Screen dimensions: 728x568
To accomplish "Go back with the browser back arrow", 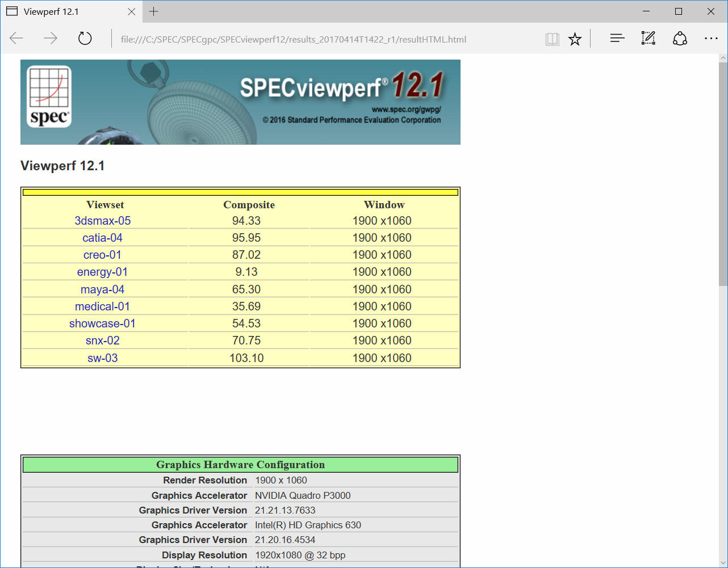I will point(16,39).
